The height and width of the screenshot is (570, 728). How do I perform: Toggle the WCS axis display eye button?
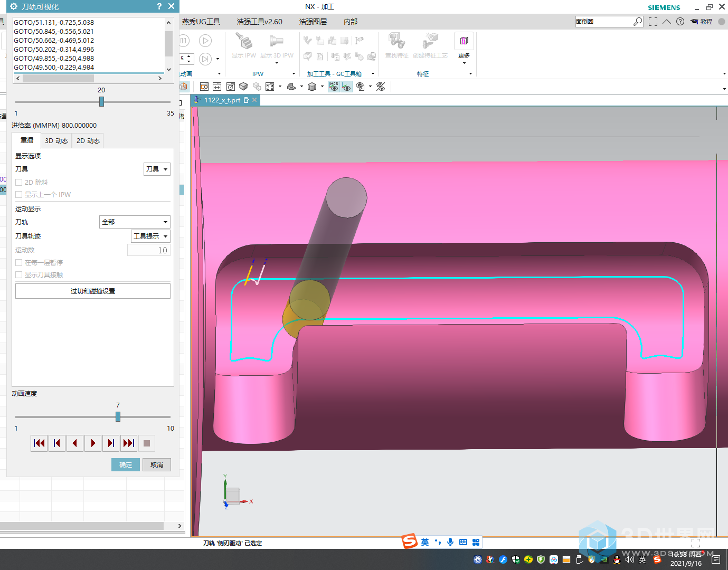[346, 87]
